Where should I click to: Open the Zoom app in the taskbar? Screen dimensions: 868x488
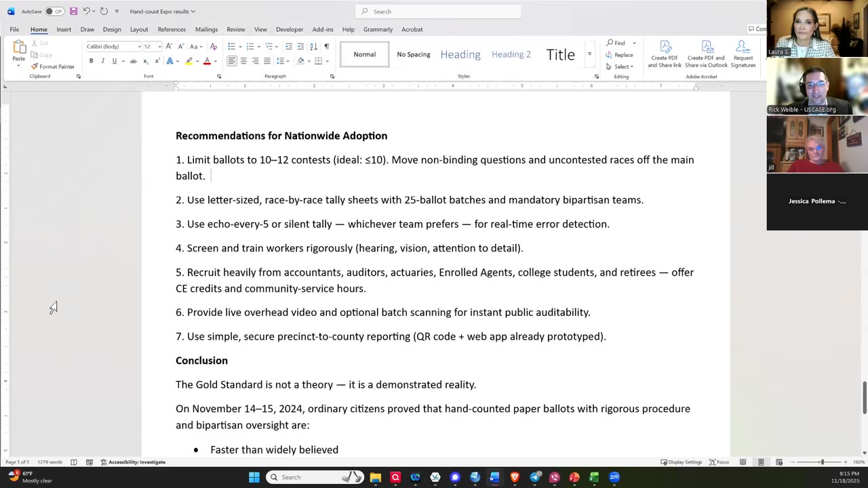pos(614,477)
